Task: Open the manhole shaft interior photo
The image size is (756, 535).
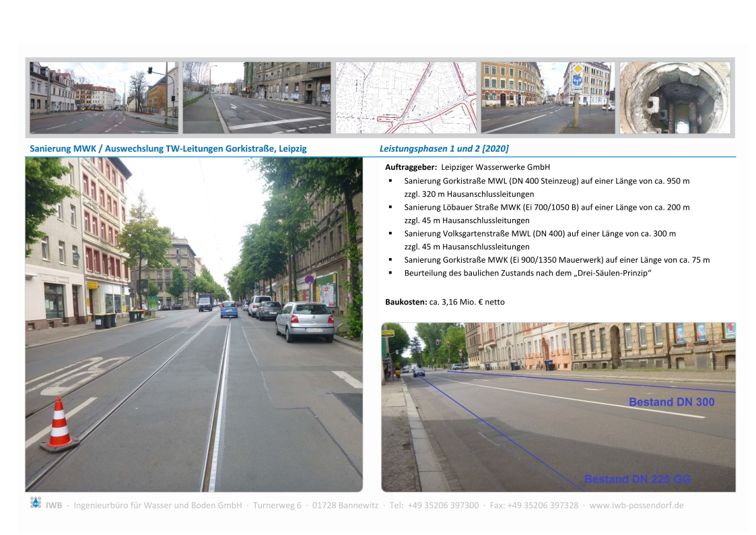Action: tap(675, 98)
